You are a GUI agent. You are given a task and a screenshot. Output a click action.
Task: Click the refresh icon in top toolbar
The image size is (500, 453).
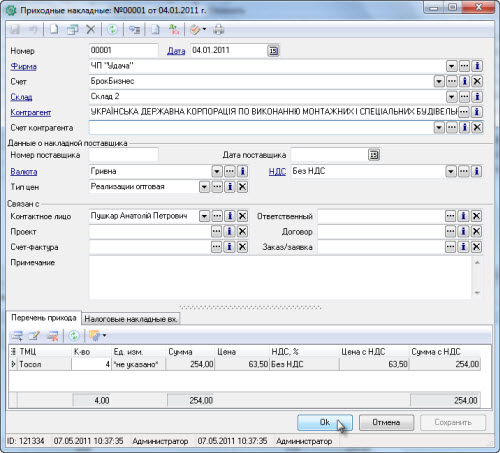[112, 30]
